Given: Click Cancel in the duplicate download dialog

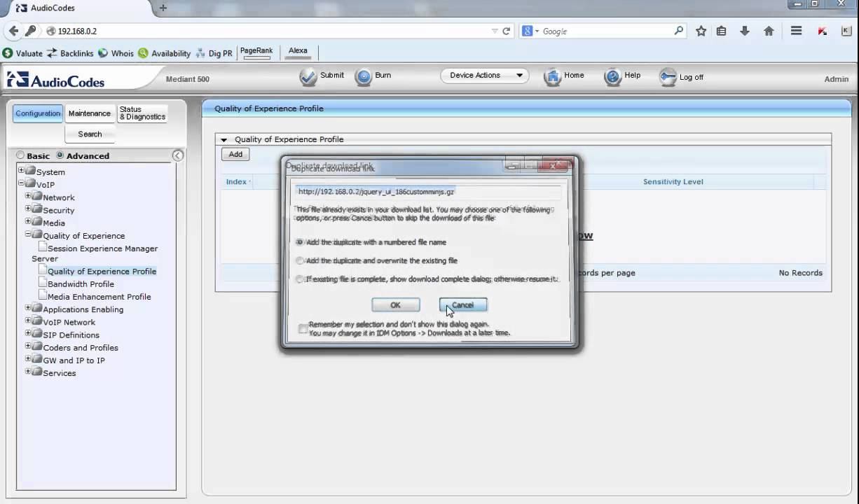Looking at the screenshot, I should pyautogui.click(x=462, y=304).
